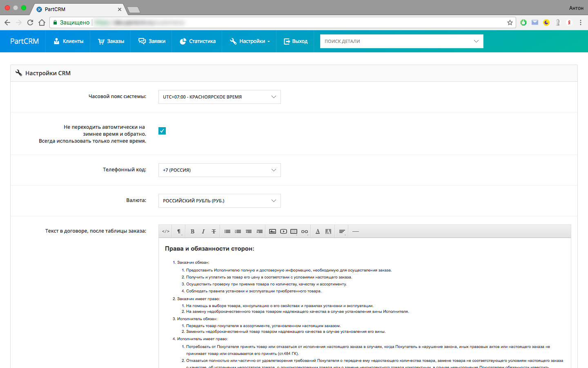Screen dimensions: 588x368
Task: Apply strikethrough formatting in the editor
Action: (214, 231)
